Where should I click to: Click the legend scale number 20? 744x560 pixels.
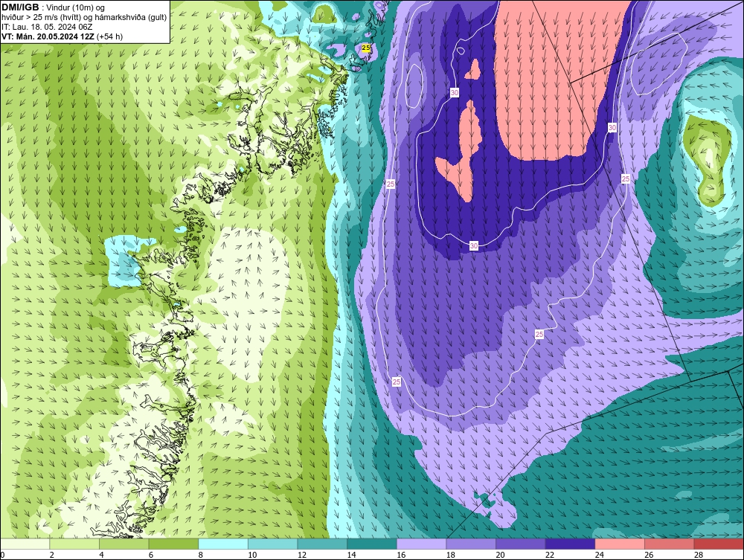pos(500,555)
